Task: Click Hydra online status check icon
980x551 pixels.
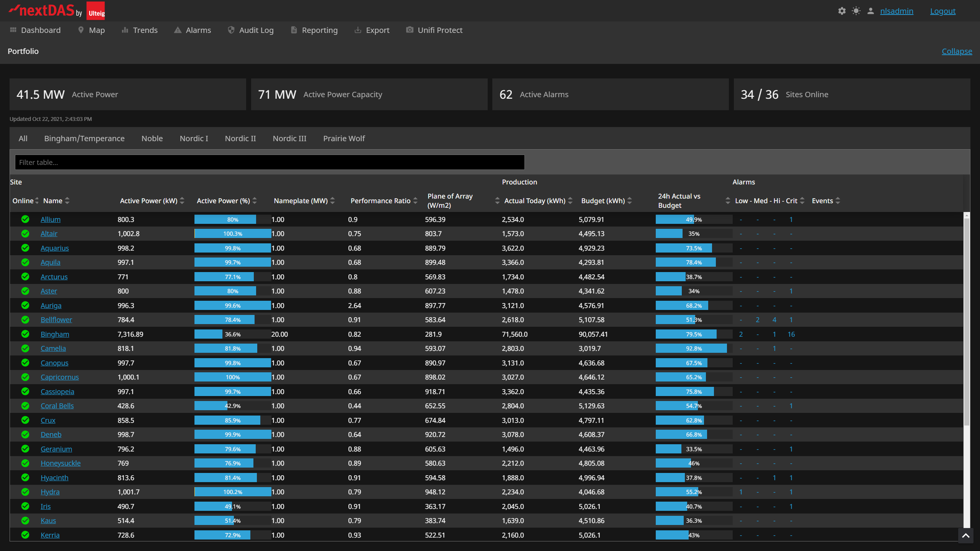Action: [x=25, y=492]
